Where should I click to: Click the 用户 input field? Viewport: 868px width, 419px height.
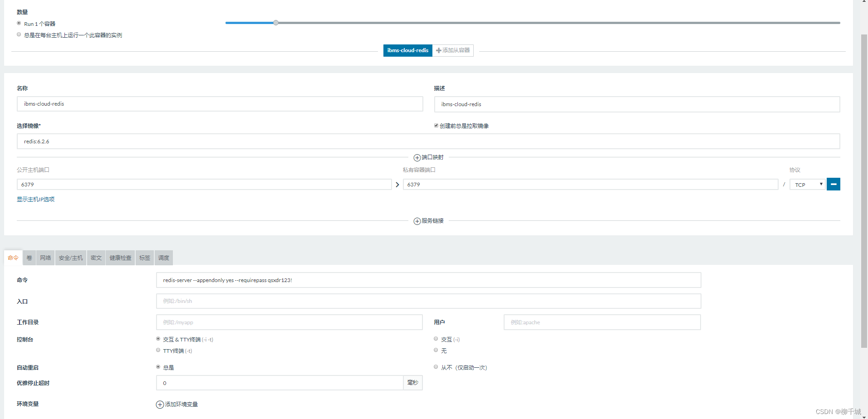coord(602,322)
